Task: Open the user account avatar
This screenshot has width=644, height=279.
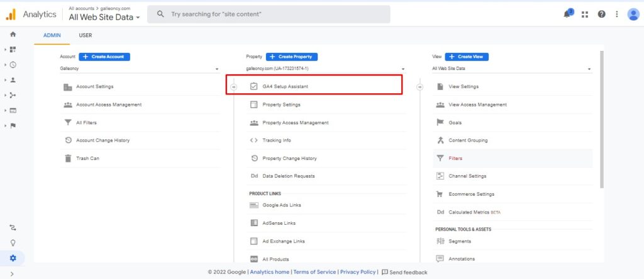Action: click(x=633, y=14)
